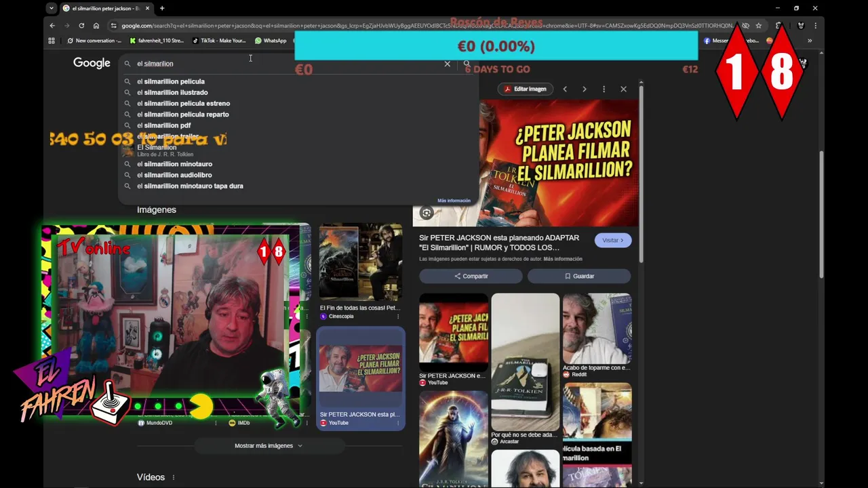This screenshot has width=868, height=488.
Task: Choose suggestion el silmarillion audiolibro
Action: [174, 175]
